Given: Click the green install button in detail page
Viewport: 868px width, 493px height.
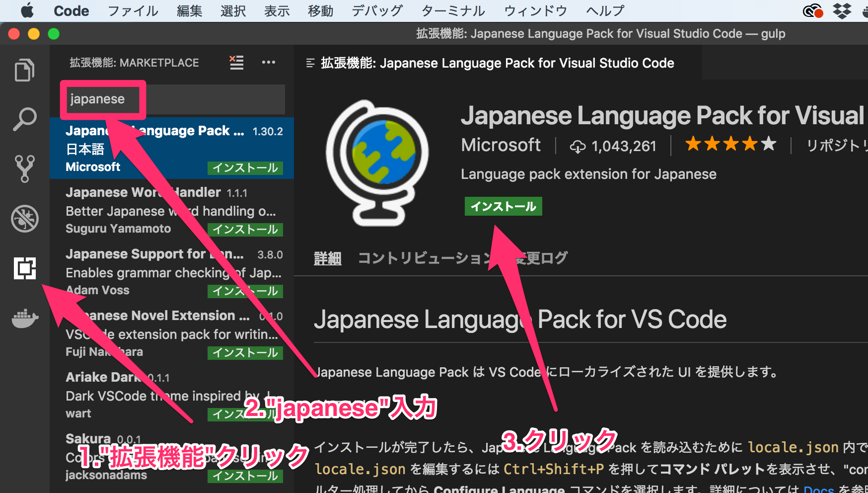Looking at the screenshot, I should point(504,206).
